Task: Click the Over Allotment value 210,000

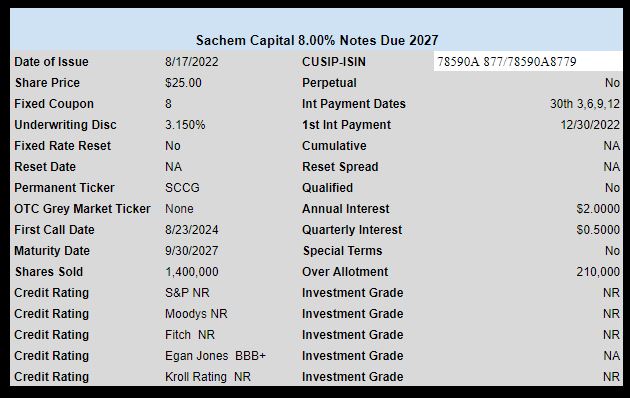Action: pos(598,271)
